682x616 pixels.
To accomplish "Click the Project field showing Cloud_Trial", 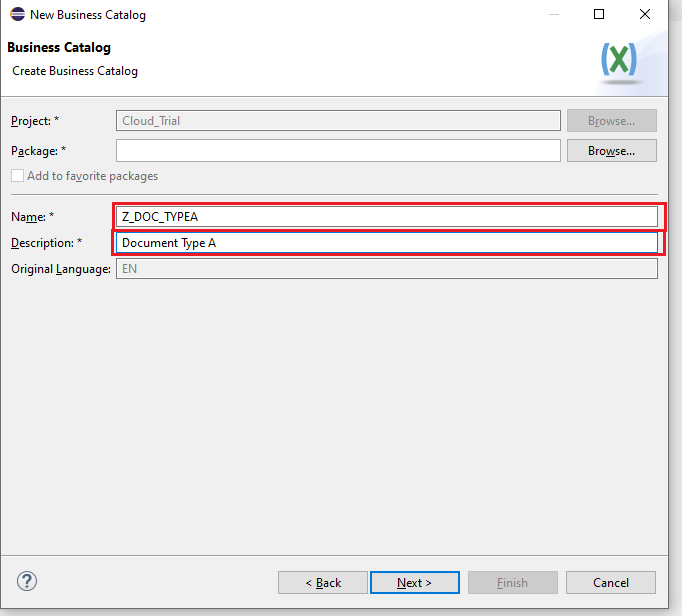I will coord(338,121).
